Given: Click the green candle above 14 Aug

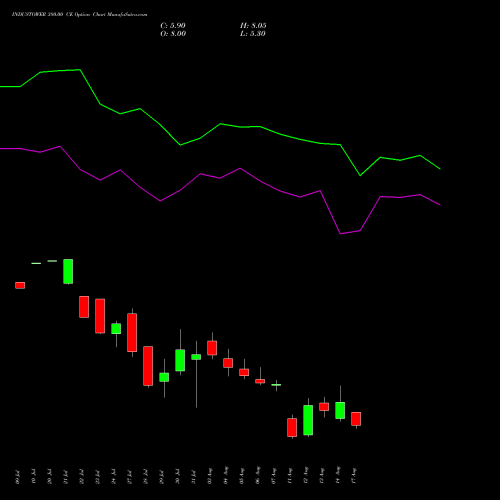Looking at the screenshot, I should [340, 410].
